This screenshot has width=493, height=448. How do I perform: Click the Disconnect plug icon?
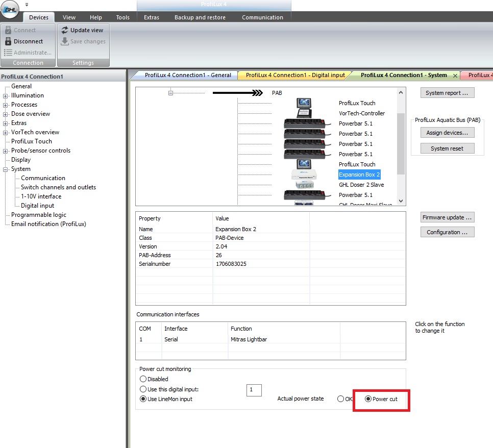click(x=8, y=41)
